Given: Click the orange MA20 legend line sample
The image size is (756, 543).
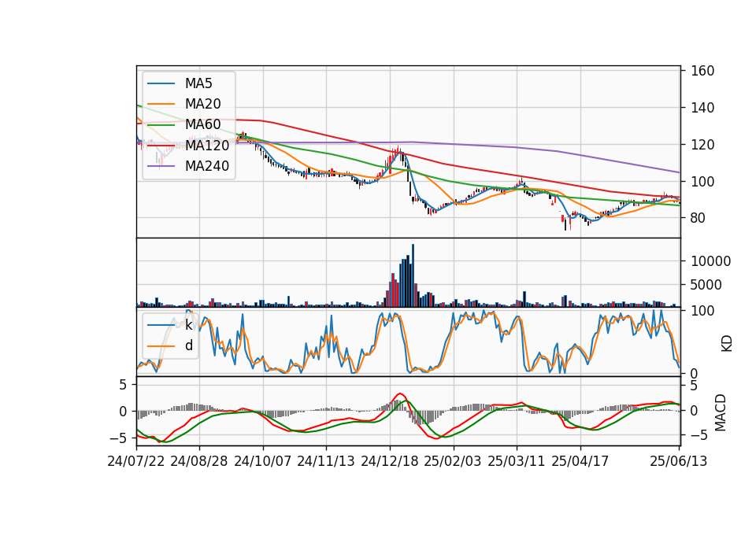Looking at the screenshot, I should click(161, 104).
